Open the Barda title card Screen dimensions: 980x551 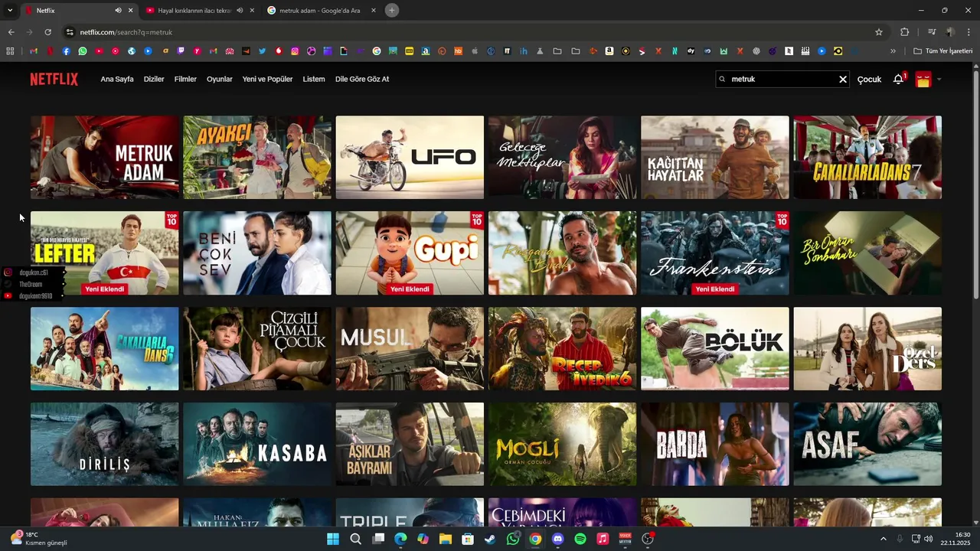pyautogui.click(x=715, y=445)
